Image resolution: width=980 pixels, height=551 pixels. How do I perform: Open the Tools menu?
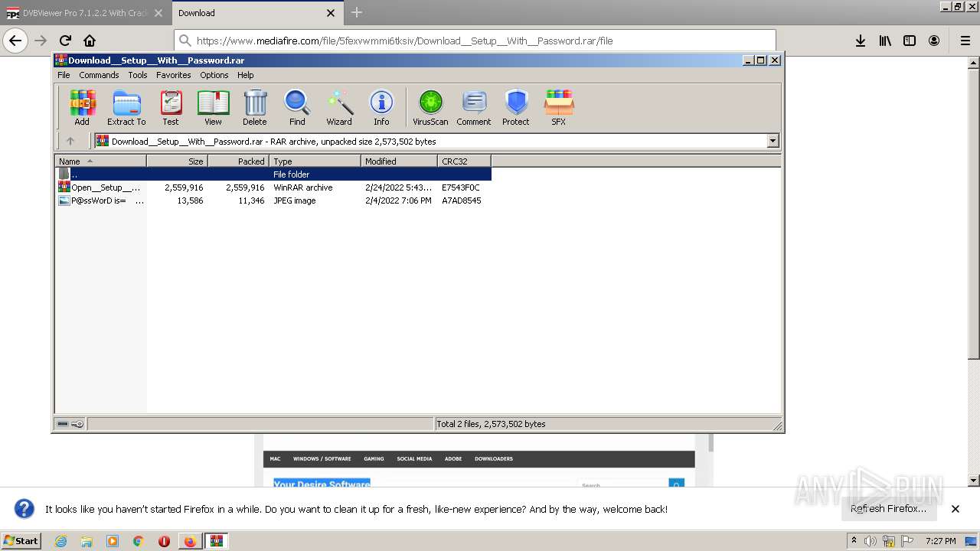tap(138, 75)
